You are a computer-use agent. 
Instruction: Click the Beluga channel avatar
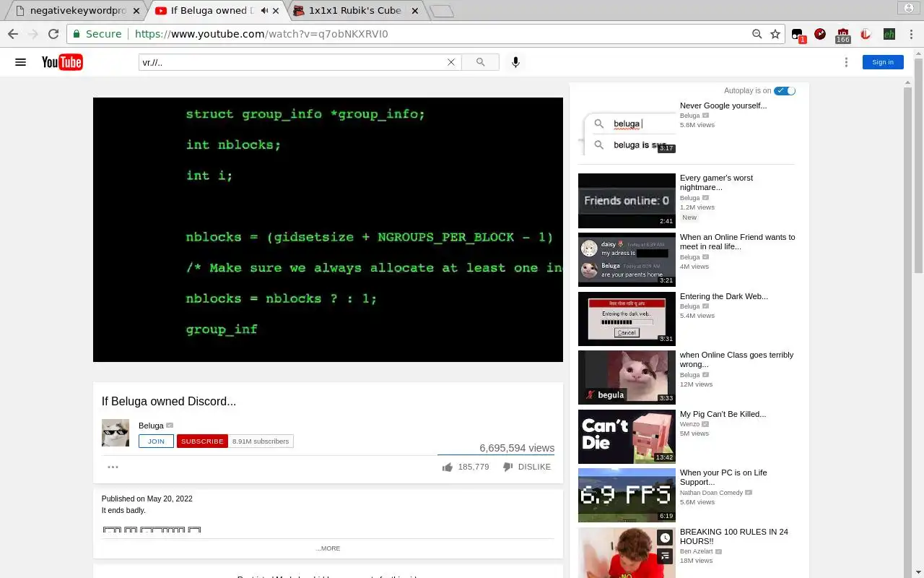[115, 433]
